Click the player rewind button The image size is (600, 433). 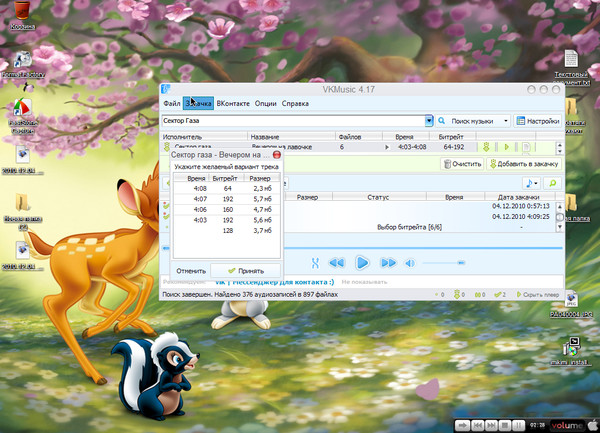pos(337,263)
